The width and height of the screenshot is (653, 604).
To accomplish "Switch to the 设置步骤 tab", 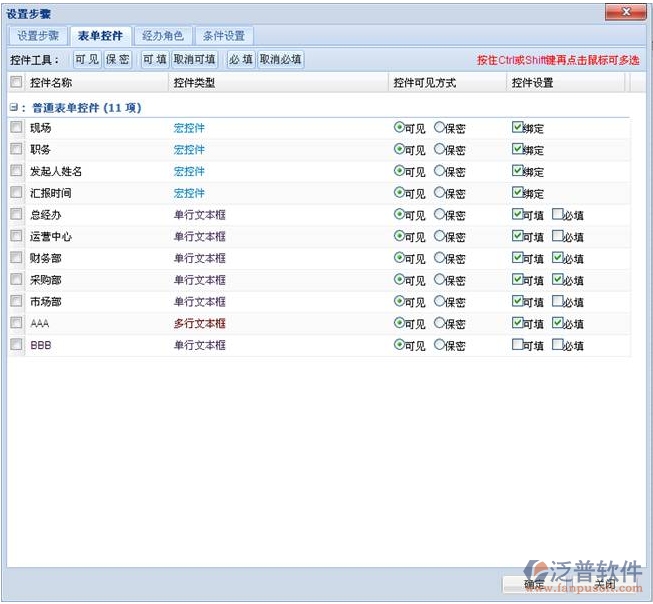I will 38,36.
